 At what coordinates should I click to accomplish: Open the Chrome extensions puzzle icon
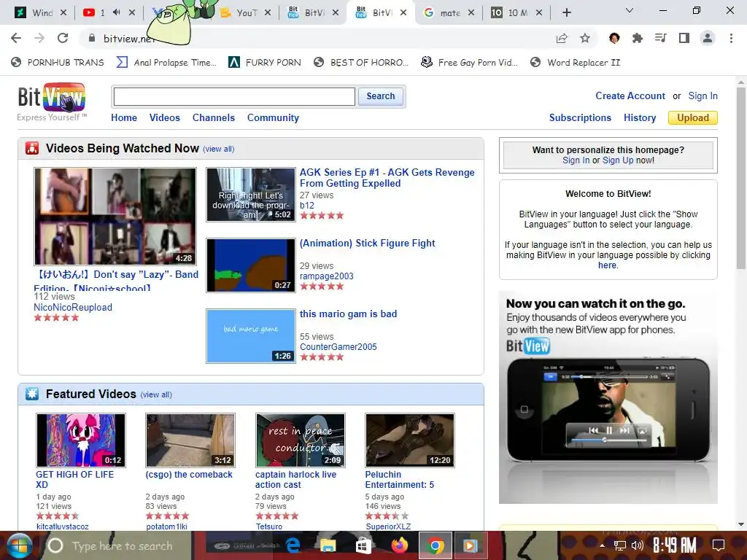[x=638, y=38]
